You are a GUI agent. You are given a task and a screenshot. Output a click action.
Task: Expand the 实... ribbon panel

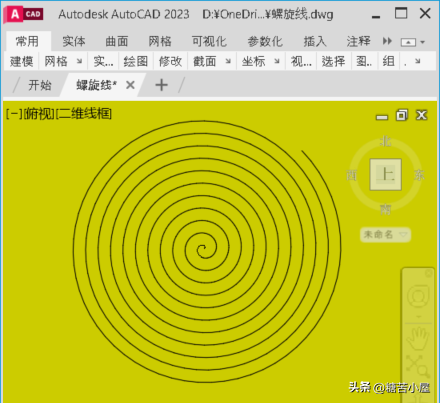103,61
